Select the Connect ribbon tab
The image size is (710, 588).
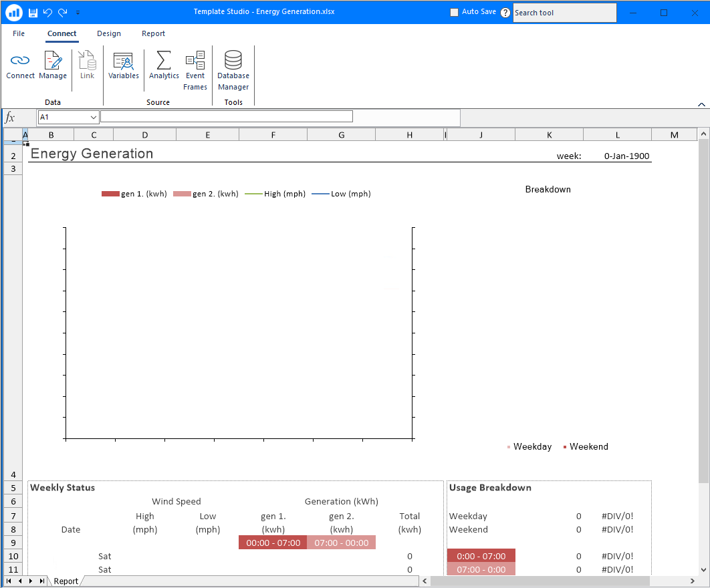pyautogui.click(x=62, y=33)
